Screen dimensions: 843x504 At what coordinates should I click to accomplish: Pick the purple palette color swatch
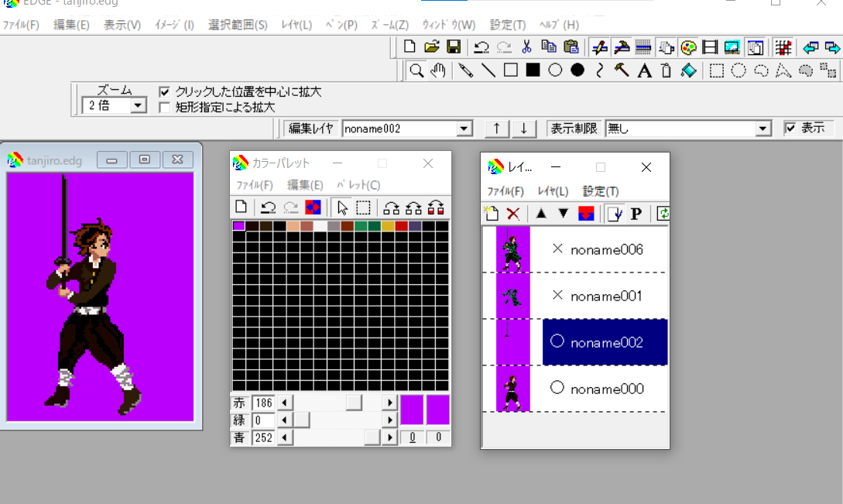(239, 226)
